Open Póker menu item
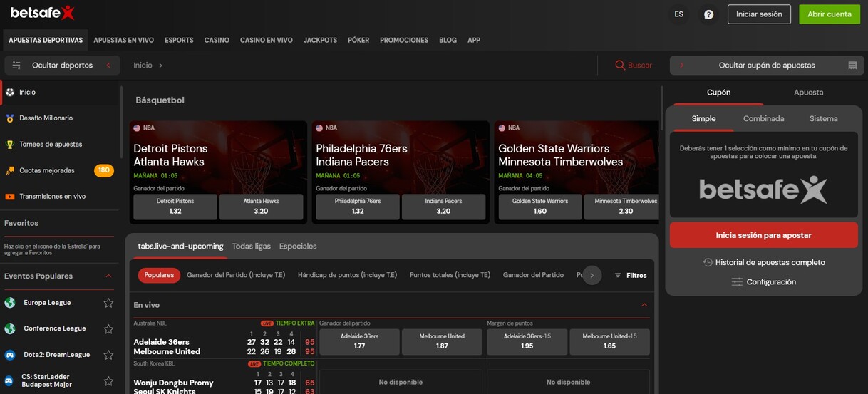This screenshot has height=394, width=868. click(x=358, y=41)
